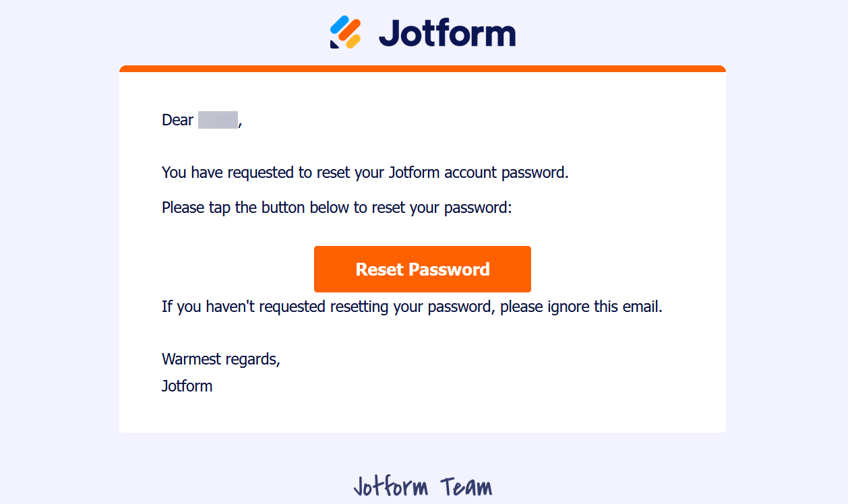854x504 pixels.
Task: Click the handwritten Jotform Team signature
Action: [x=423, y=486]
